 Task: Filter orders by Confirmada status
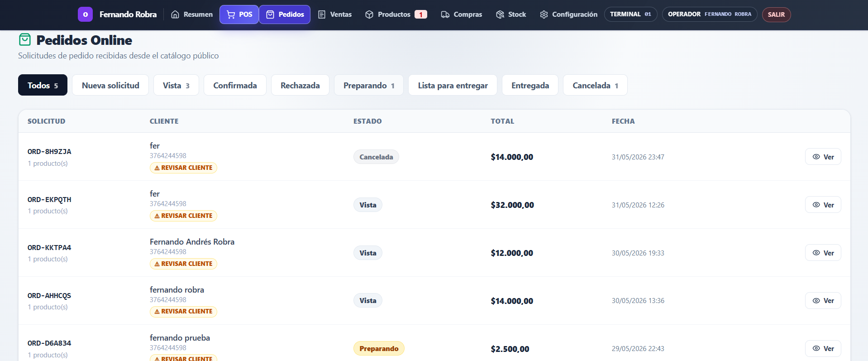[x=235, y=85]
